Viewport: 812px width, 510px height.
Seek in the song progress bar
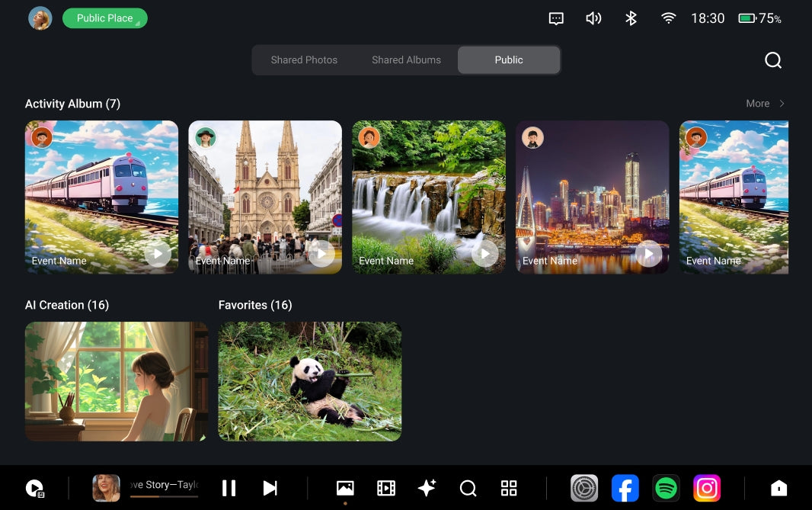pos(165,496)
